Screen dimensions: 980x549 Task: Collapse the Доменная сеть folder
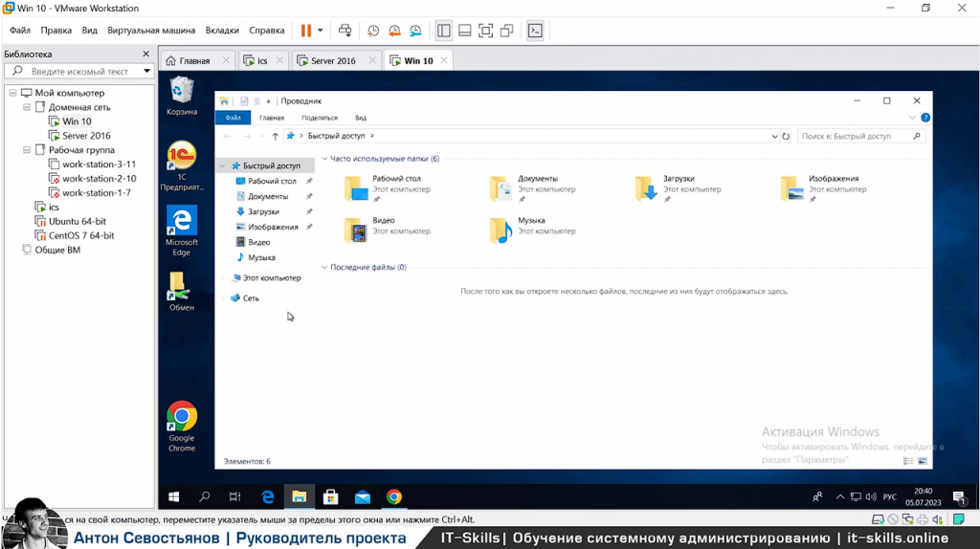[26, 107]
